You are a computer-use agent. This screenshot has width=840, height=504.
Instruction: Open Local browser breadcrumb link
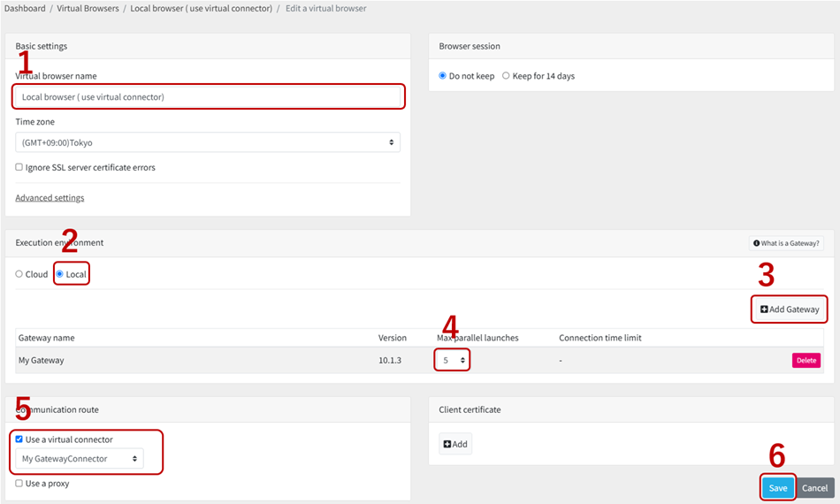coord(201,9)
